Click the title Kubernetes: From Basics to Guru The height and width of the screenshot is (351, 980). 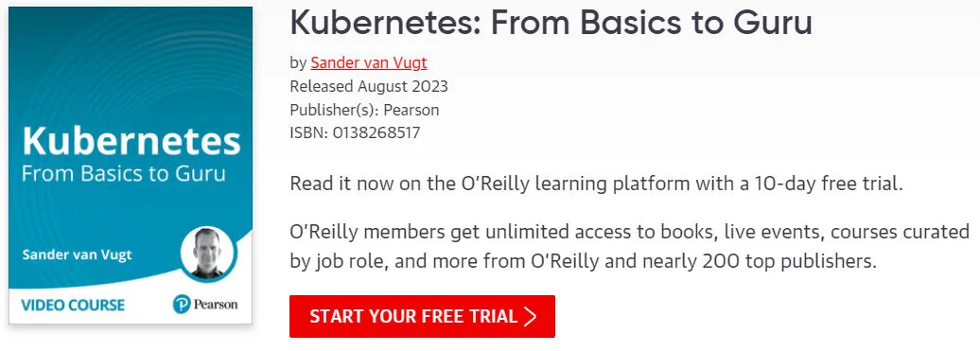point(551,23)
